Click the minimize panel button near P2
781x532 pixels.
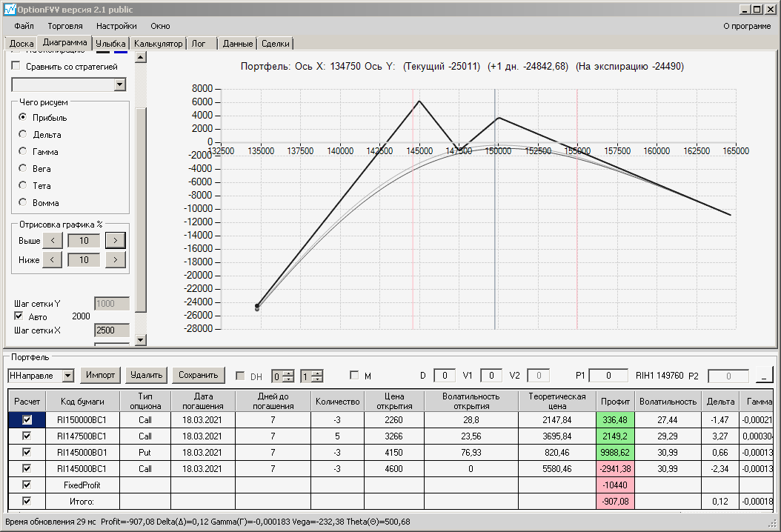(764, 375)
